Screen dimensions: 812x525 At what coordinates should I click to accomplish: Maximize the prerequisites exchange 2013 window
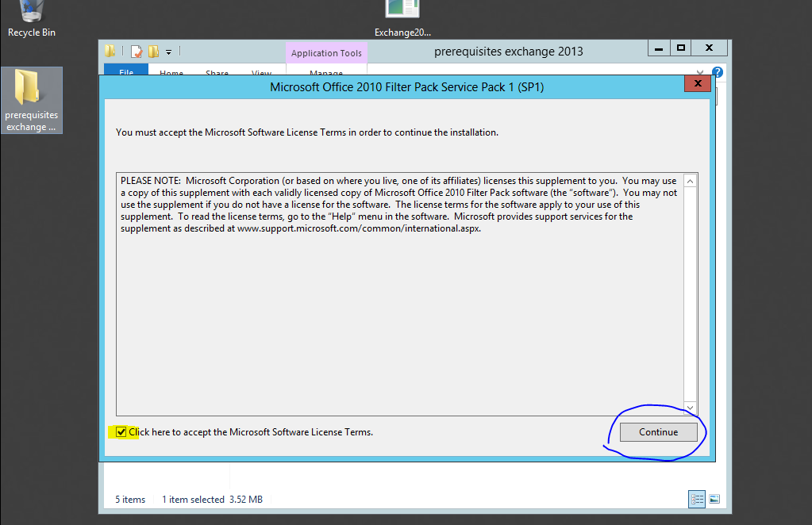pyautogui.click(x=681, y=48)
